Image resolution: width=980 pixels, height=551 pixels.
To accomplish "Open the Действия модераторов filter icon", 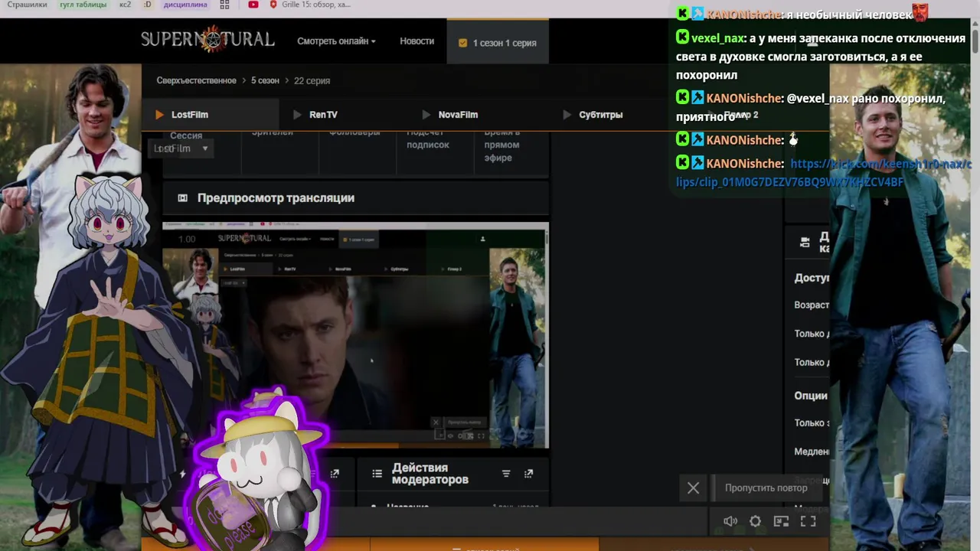I will [x=506, y=474].
